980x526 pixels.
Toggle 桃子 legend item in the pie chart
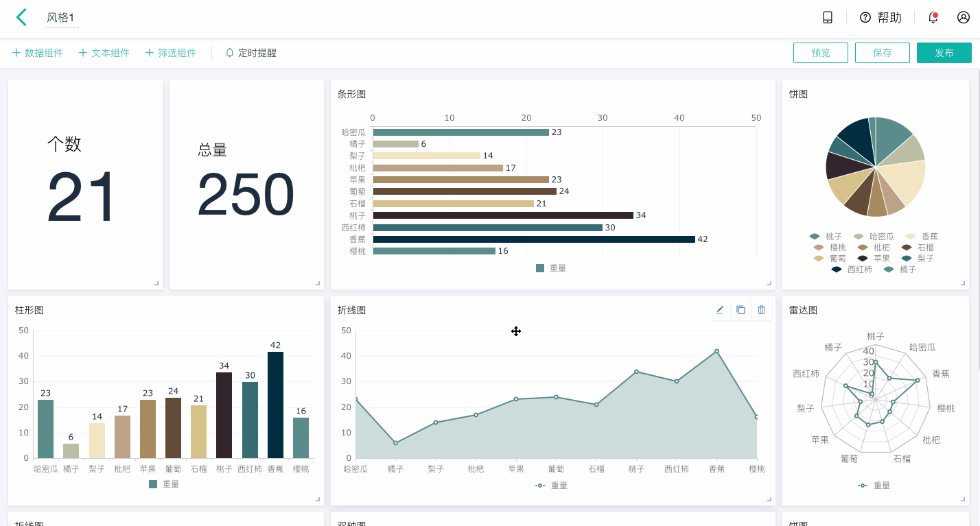coord(826,237)
